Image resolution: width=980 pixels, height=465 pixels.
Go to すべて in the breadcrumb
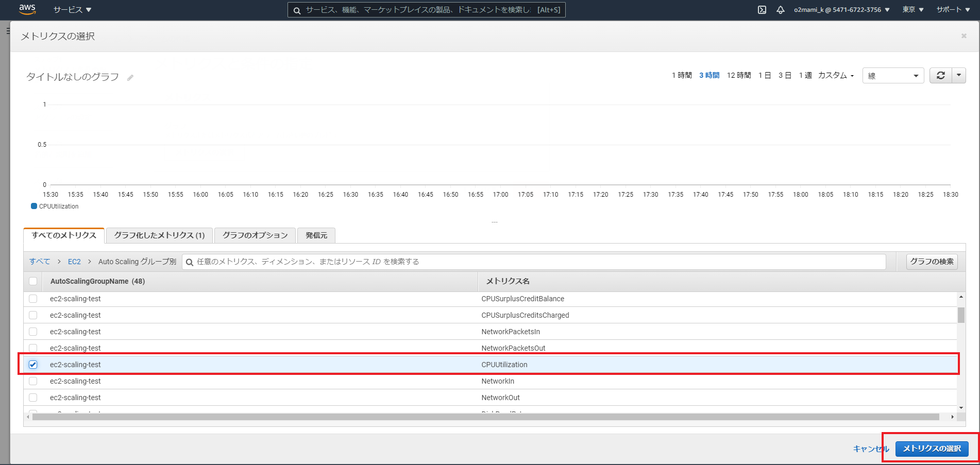(40, 262)
